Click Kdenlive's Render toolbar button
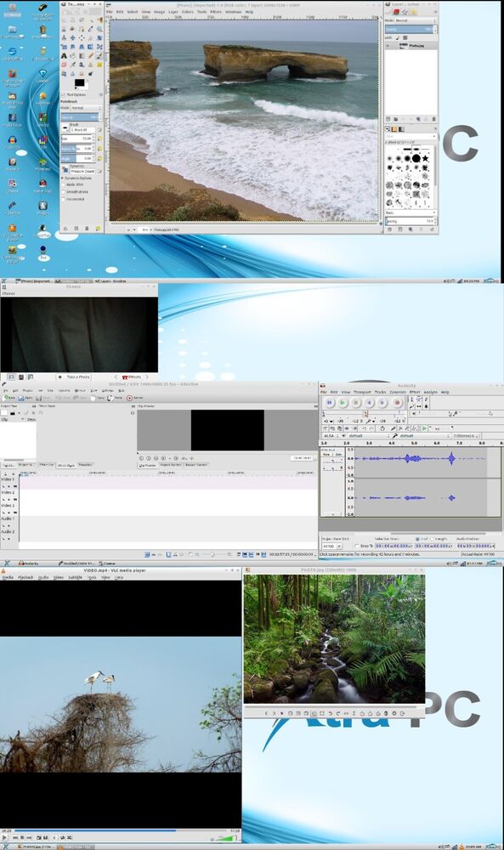This screenshot has height=850, width=504. [x=133, y=397]
